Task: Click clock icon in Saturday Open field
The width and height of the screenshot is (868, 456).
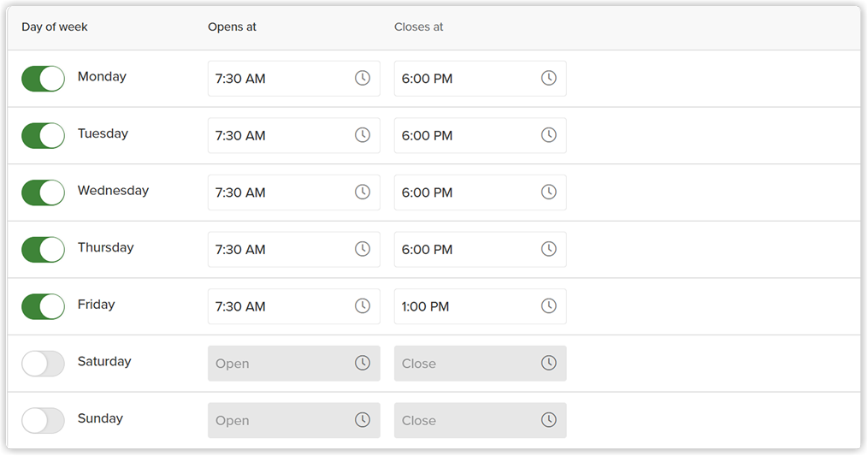Action: tap(363, 363)
